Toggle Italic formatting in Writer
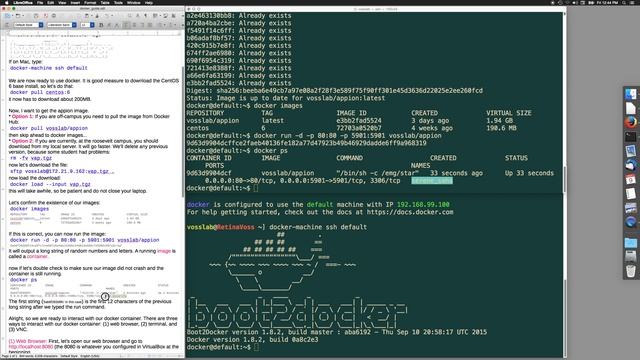 [109, 25]
